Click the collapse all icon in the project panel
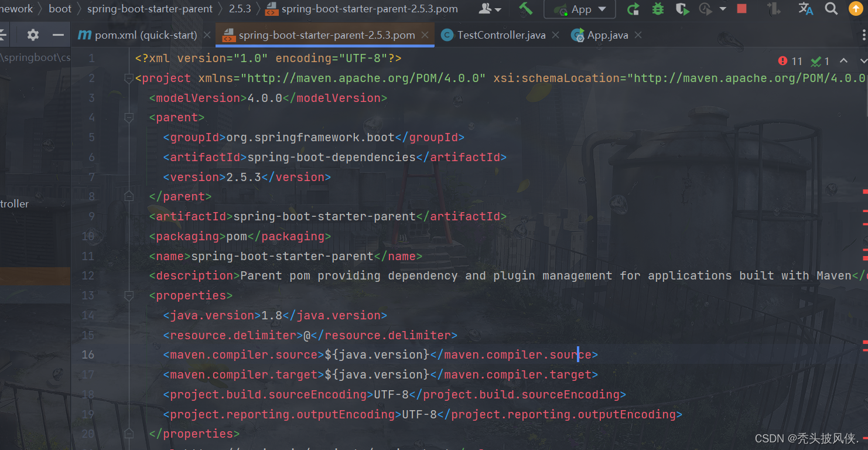Image resolution: width=868 pixels, height=450 pixels. [3, 35]
